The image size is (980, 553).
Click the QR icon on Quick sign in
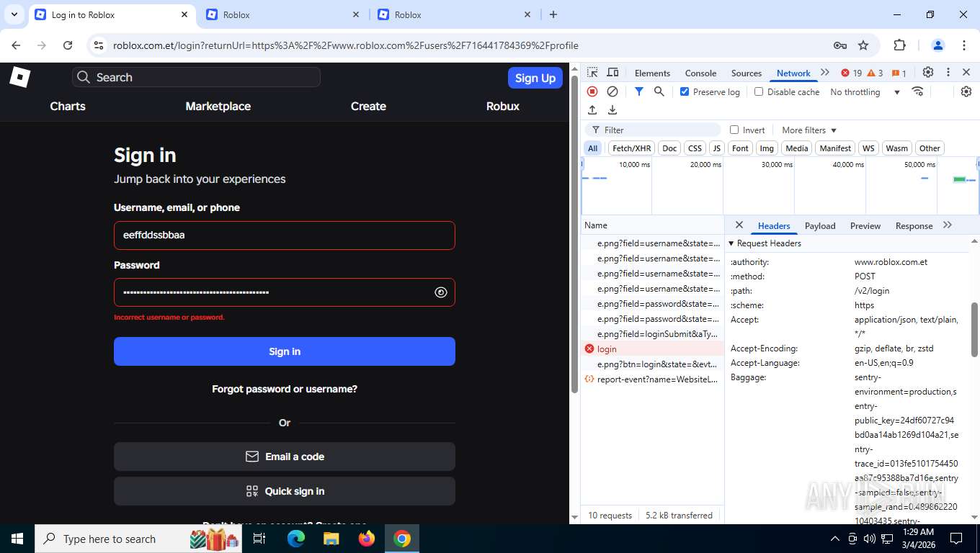[252, 491]
